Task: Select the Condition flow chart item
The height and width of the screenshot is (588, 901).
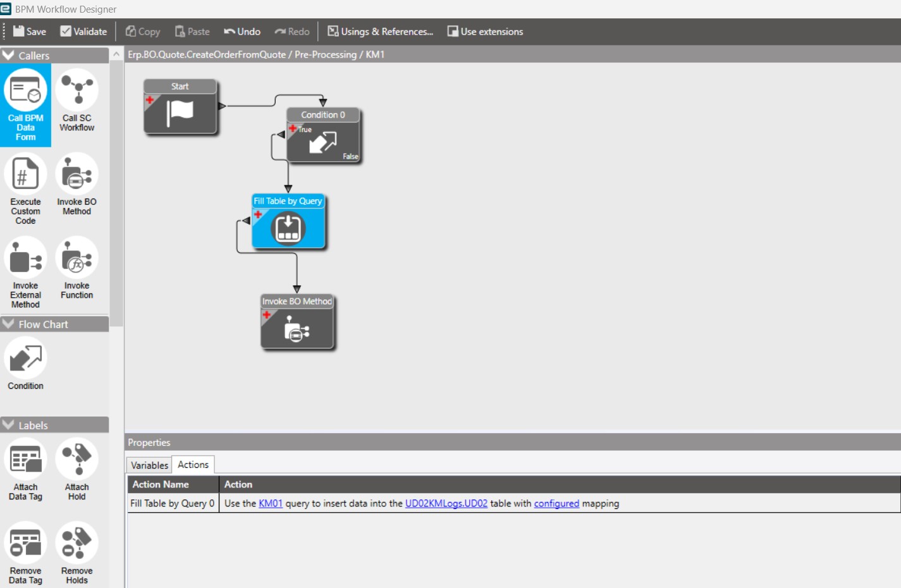Action: click(x=25, y=364)
